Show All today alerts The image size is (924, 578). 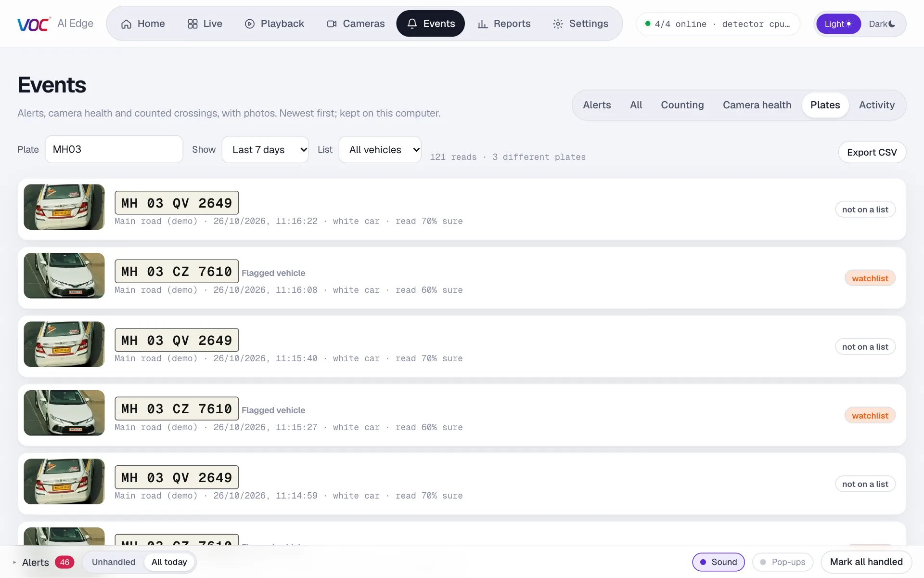click(169, 562)
